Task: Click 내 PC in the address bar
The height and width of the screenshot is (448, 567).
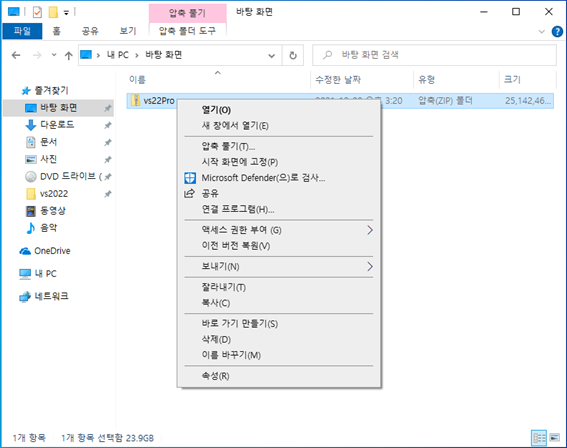Action: pyautogui.click(x=118, y=55)
